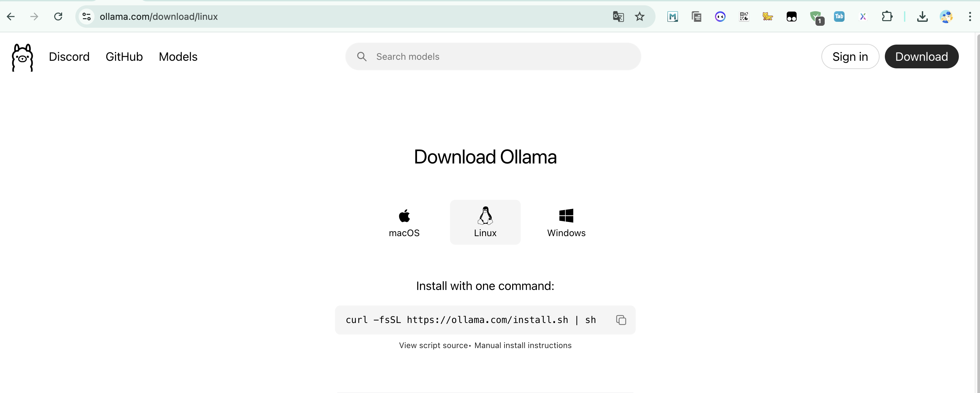
Task: Click the Ollama llama logo
Action: pos(22,57)
